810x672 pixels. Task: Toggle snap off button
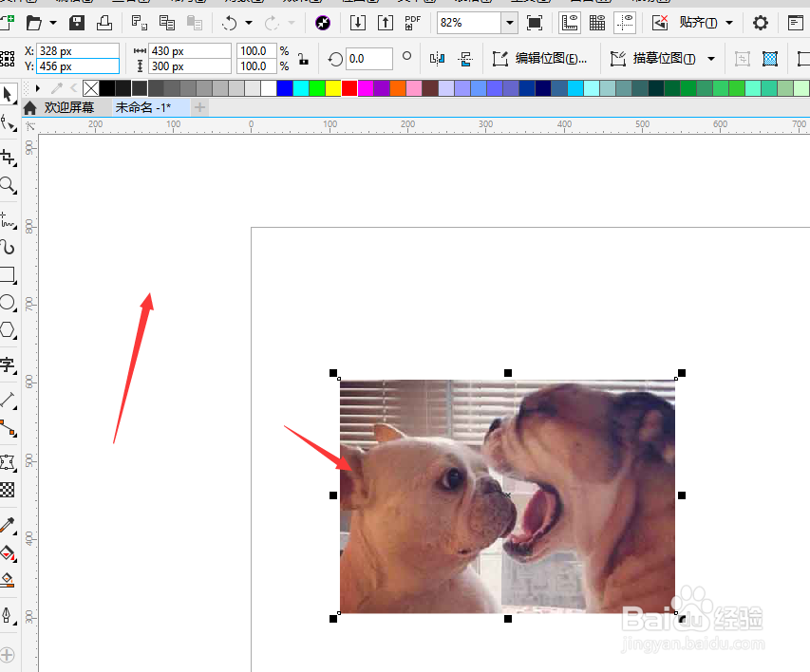tap(660, 23)
